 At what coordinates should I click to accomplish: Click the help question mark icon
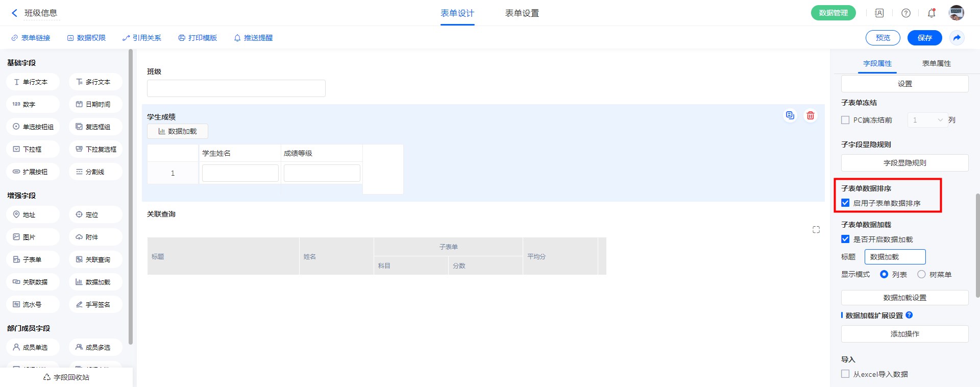pos(905,13)
